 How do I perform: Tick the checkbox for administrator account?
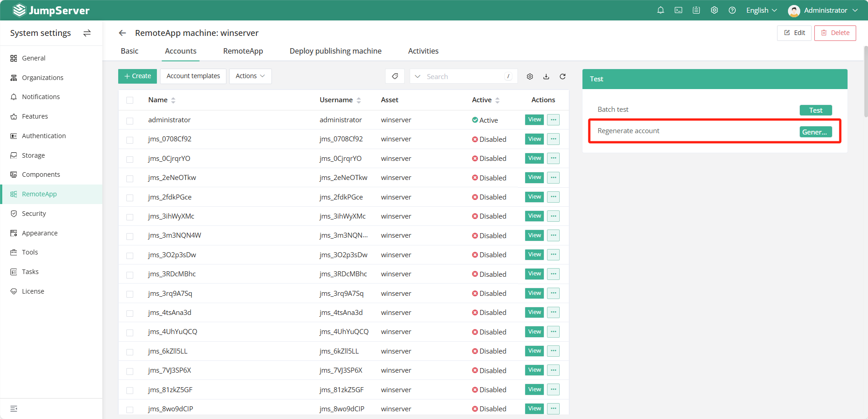click(130, 120)
